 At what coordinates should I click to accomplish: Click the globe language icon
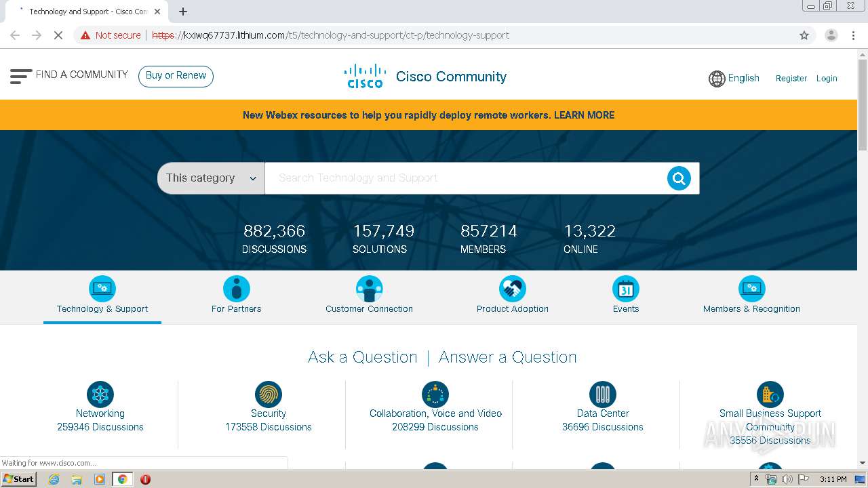click(x=717, y=79)
